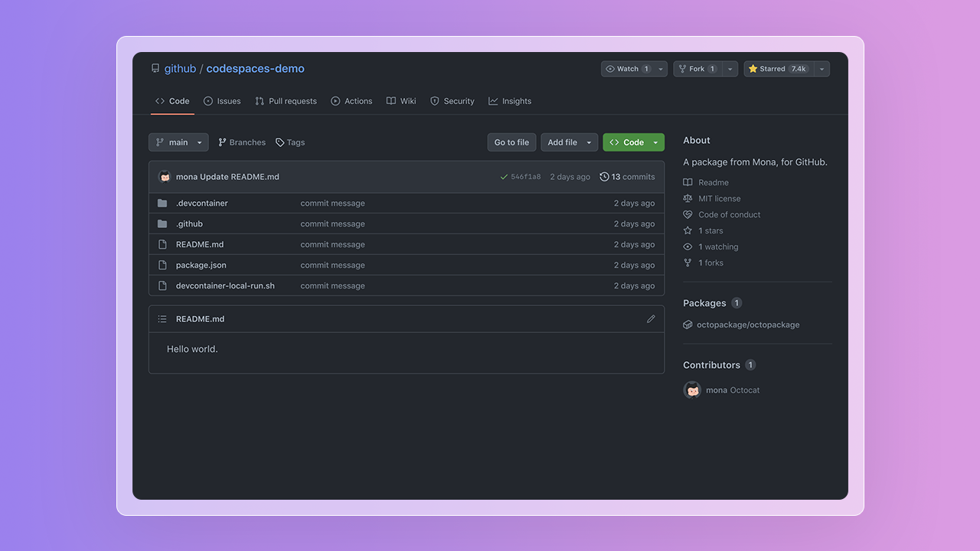Screen dimensions: 980x551
Task: Click the package.json file icon
Action: [x=162, y=266]
